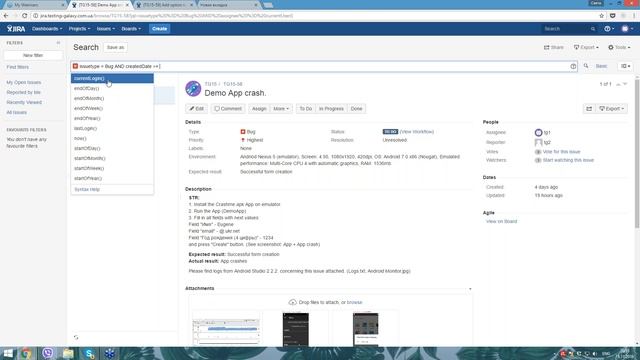Click the Edit issue button
640x360 pixels.
pyautogui.click(x=196, y=109)
